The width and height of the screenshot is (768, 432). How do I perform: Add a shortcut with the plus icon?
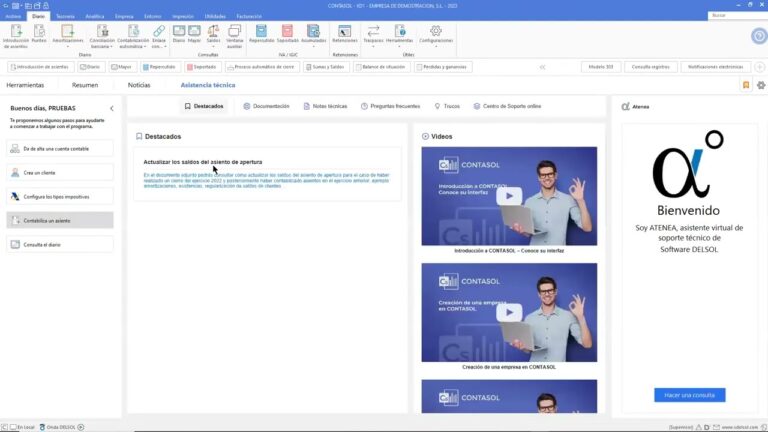(760, 67)
